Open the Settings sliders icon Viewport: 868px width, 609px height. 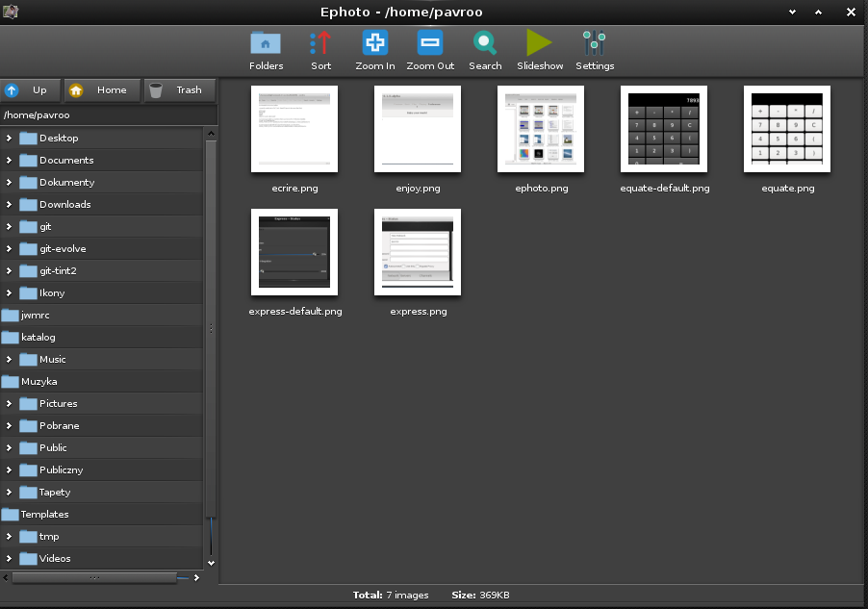click(x=595, y=43)
